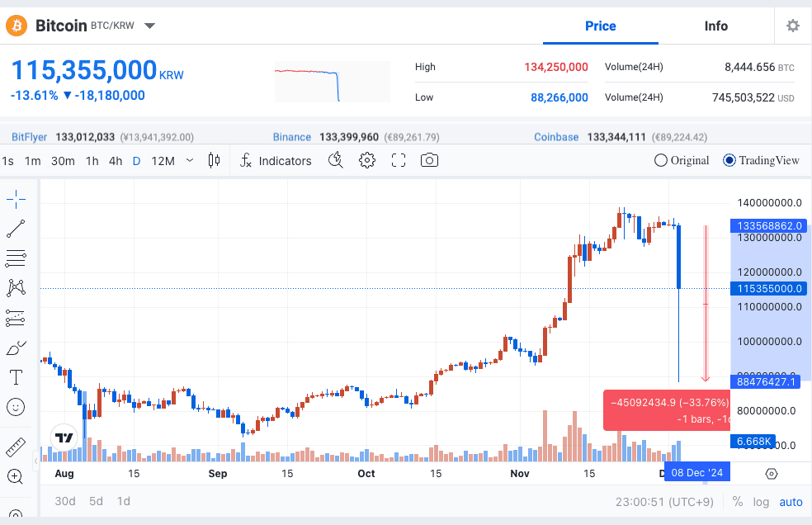
Task: Take a chart snapshot with camera icon
Action: click(x=429, y=160)
